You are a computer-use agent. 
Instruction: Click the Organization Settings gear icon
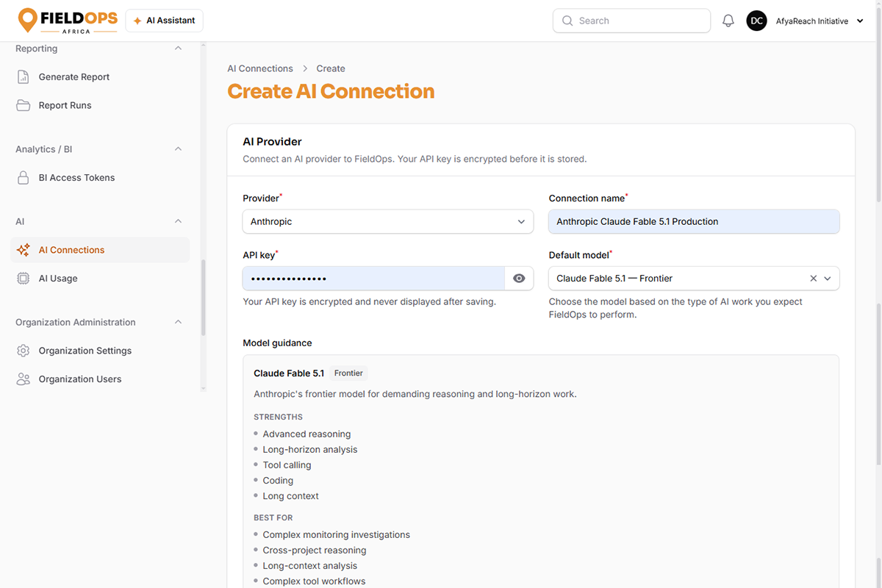[24, 351]
